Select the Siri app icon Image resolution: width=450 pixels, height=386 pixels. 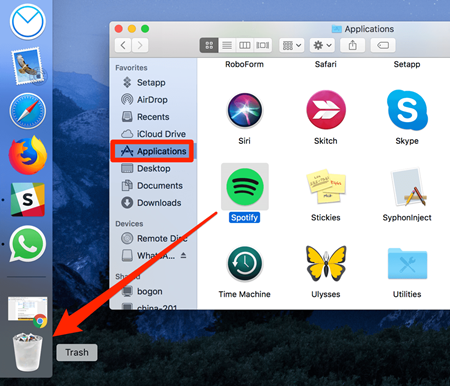tap(245, 110)
